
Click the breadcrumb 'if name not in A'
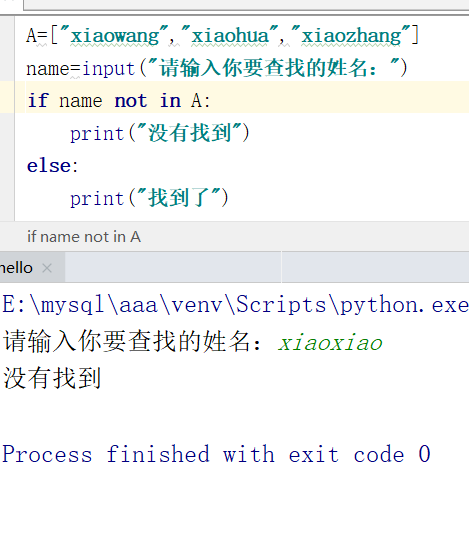[x=84, y=236]
